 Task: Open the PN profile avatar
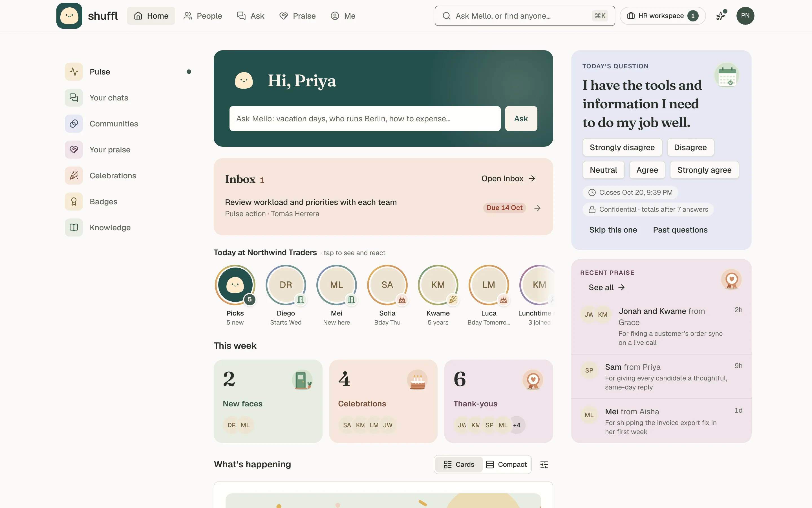[x=745, y=16]
